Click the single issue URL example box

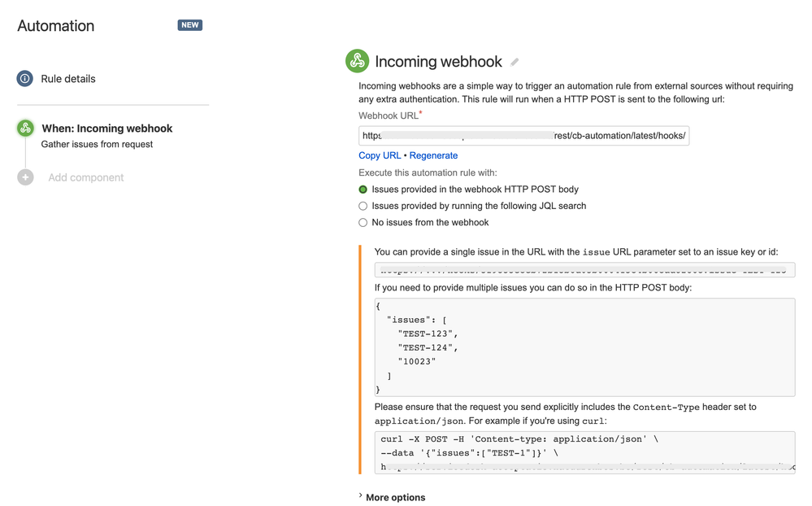(584, 270)
